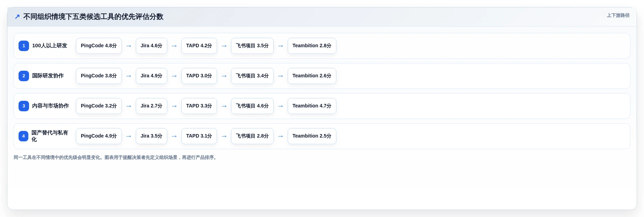Click the PingCode 4.8分 node

(x=99, y=46)
